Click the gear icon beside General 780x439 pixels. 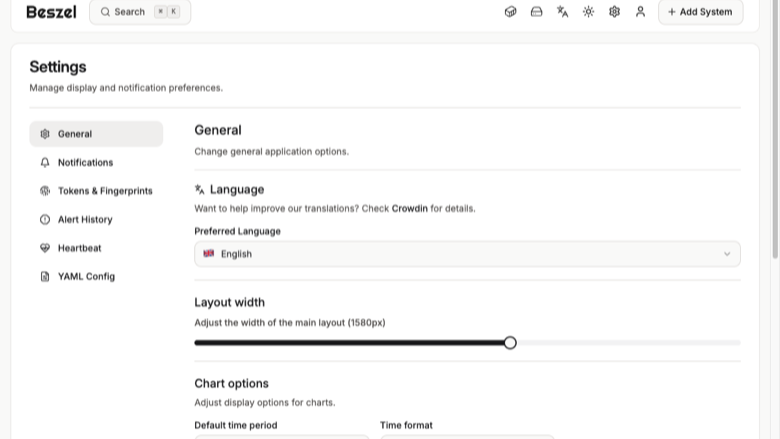(x=45, y=134)
